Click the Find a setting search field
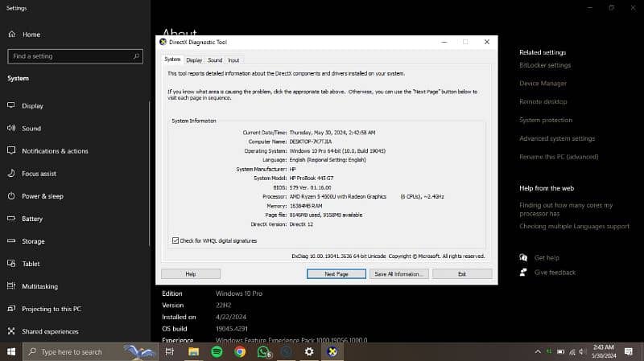The height and width of the screenshot is (361, 644). pos(74,56)
